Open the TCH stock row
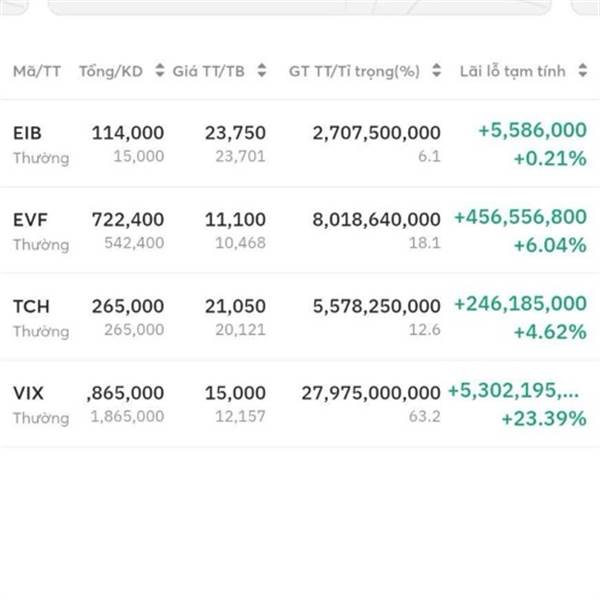600x600 pixels. (x=300, y=317)
